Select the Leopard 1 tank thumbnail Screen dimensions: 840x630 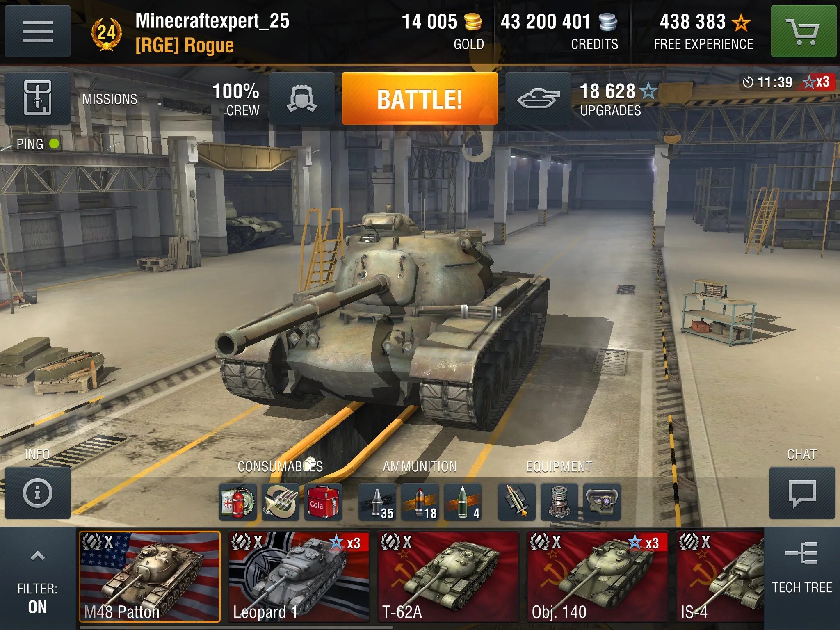(299, 576)
